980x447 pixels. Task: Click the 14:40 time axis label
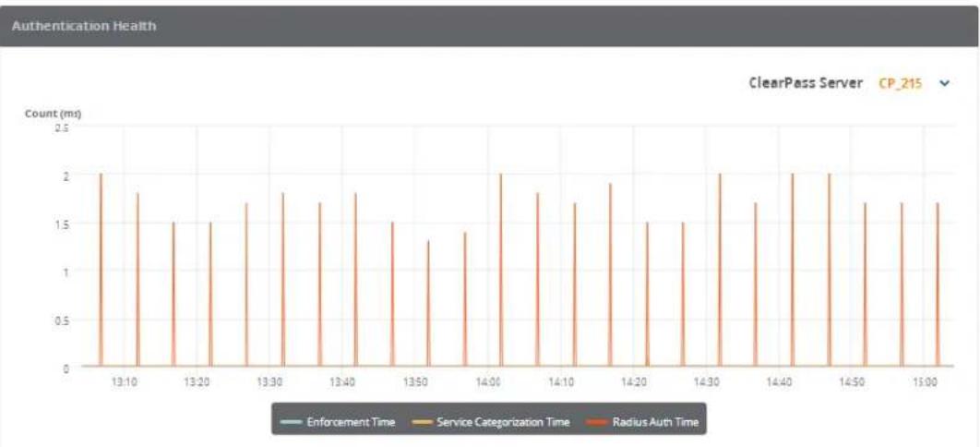click(x=779, y=381)
